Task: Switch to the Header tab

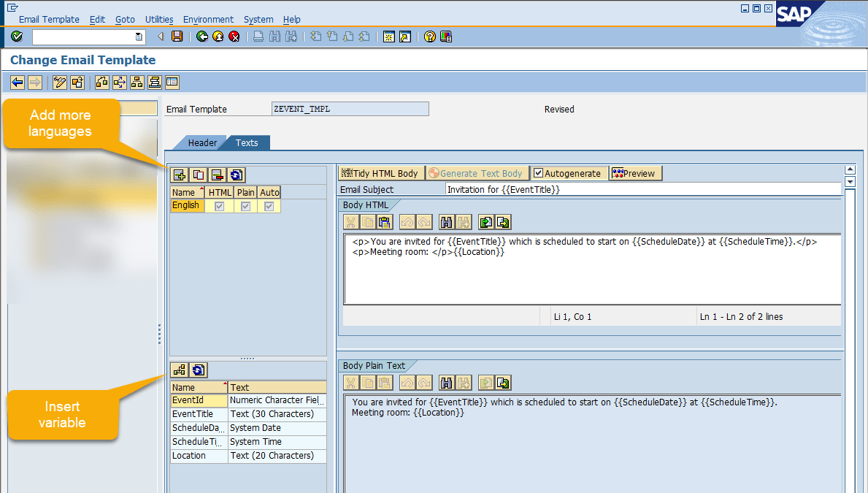Action: pos(203,143)
